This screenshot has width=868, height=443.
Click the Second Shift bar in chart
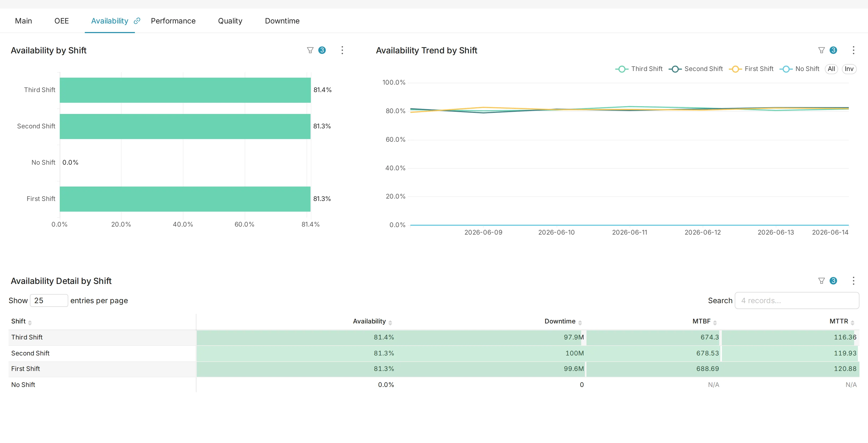coord(185,126)
